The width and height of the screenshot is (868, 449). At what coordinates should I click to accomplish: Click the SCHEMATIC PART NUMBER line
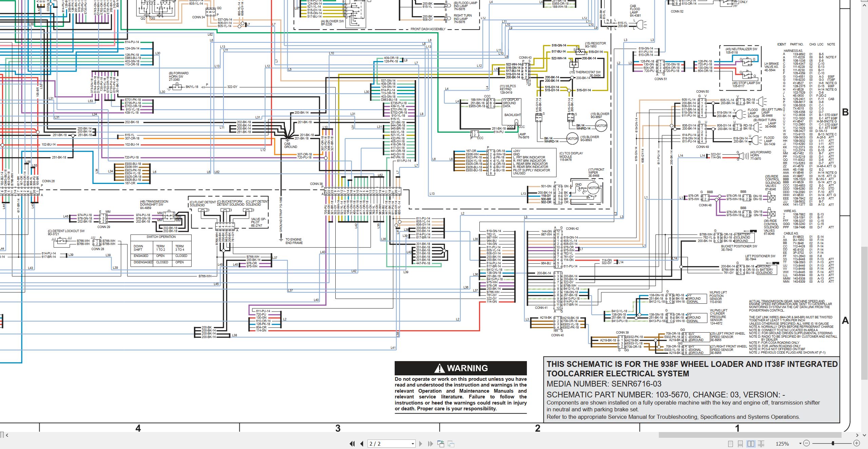click(x=666, y=395)
